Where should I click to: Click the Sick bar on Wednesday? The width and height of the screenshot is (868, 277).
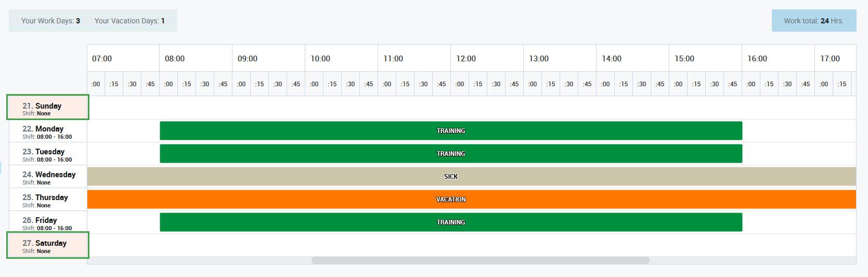(x=450, y=177)
